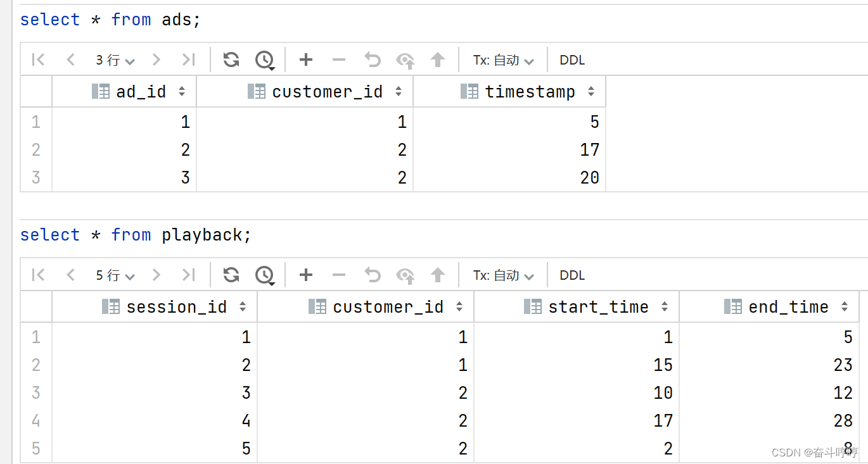868x464 pixels.
Task: Select the start_time column header
Action: (577, 307)
